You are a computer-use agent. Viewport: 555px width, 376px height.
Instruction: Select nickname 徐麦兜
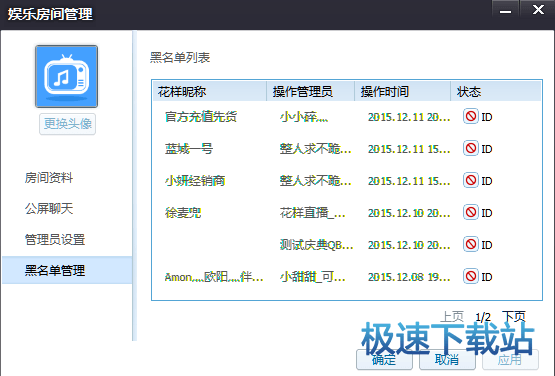(183, 213)
